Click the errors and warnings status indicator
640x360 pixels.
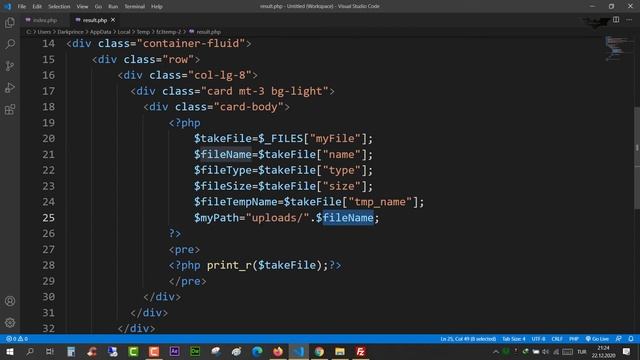click(x=17, y=339)
